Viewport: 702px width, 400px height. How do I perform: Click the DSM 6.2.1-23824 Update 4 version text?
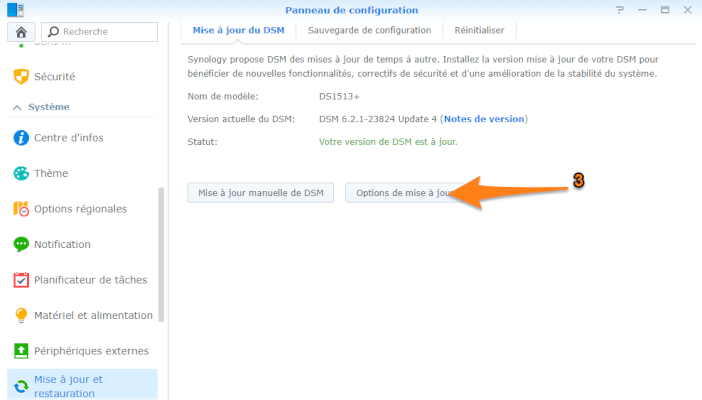[377, 119]
